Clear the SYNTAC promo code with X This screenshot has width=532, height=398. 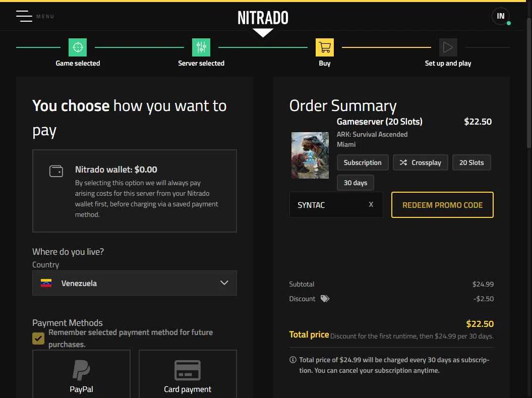click(371, 205)
